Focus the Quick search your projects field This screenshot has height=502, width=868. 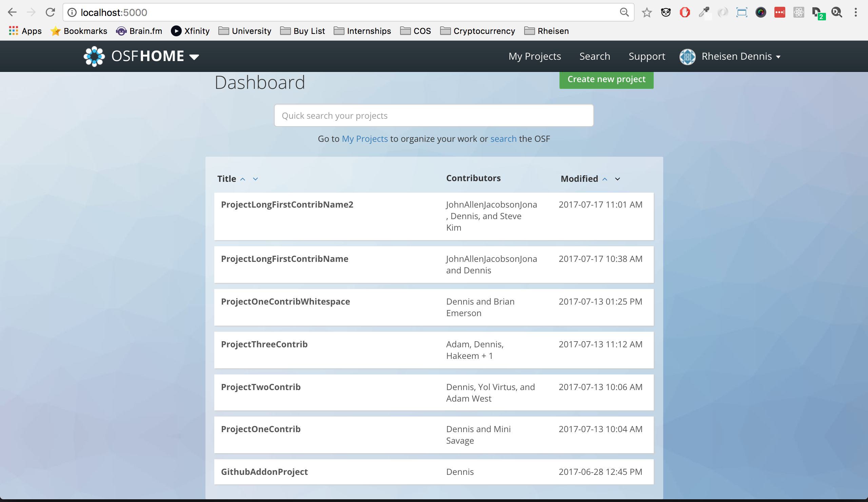pyautogui.click(x=433, y=115)
